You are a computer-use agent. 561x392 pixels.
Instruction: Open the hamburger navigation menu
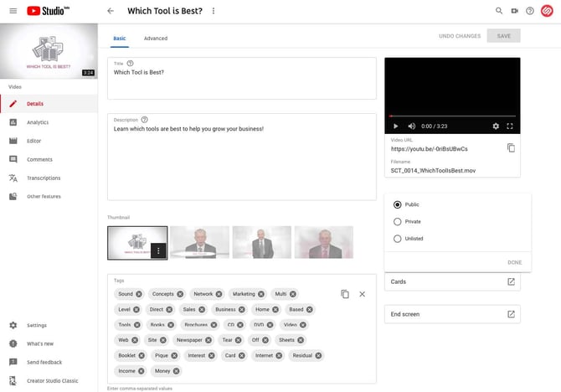[x=12, y=11]
